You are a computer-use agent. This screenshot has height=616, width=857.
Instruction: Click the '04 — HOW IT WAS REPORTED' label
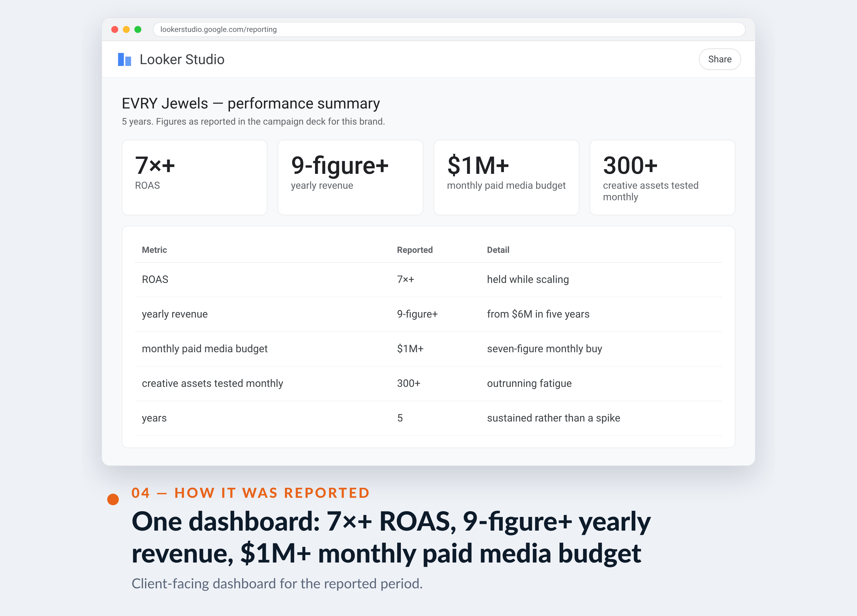[251, 493]
